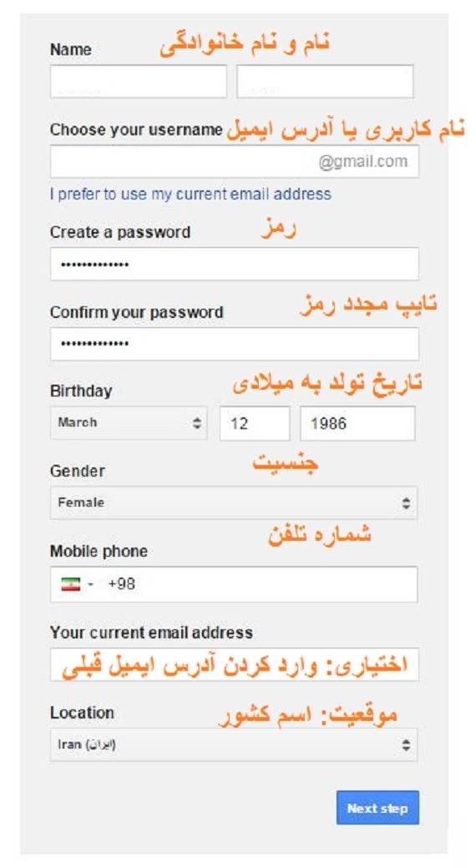This screenshot has height=868, width=476.
Task: Click the Confirm your password field
Action: click(x=235, y=344)
